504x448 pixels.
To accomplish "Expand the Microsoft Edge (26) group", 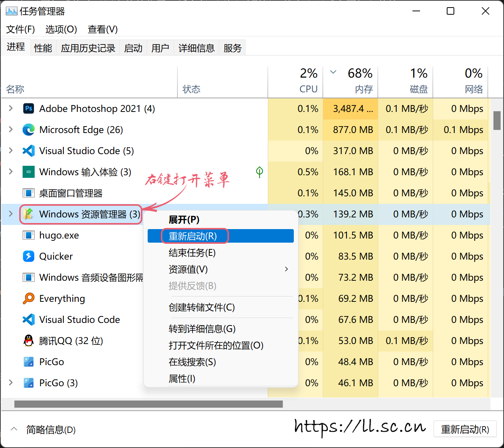I will click(x=11, y=130).
